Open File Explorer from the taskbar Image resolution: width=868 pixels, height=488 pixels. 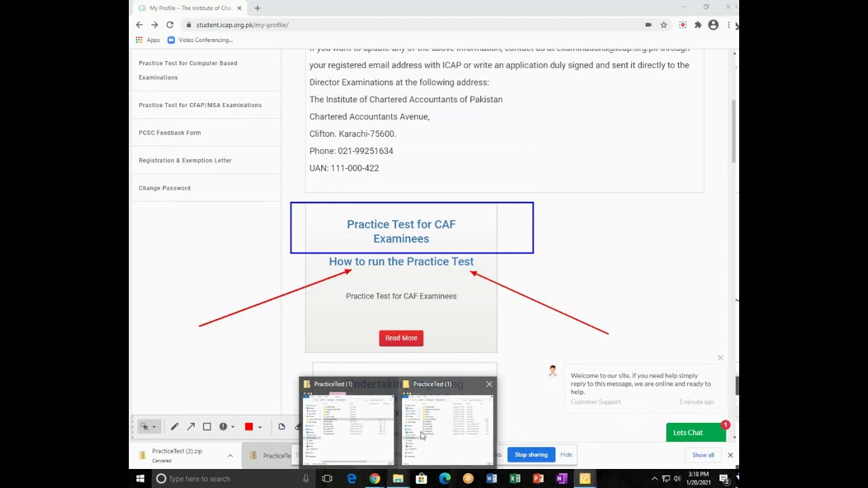(398, 479)
